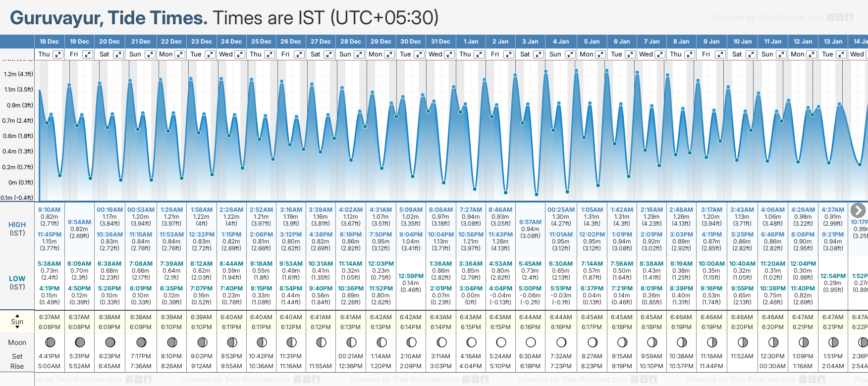Select the moon phase icon under 3 Jan
Screen dimensions: 868x386
[x=531, y=342]
